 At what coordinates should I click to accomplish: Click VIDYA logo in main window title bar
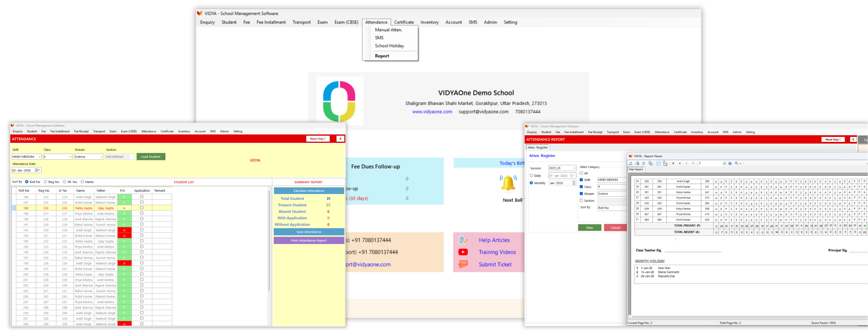(x=199, y=13)
